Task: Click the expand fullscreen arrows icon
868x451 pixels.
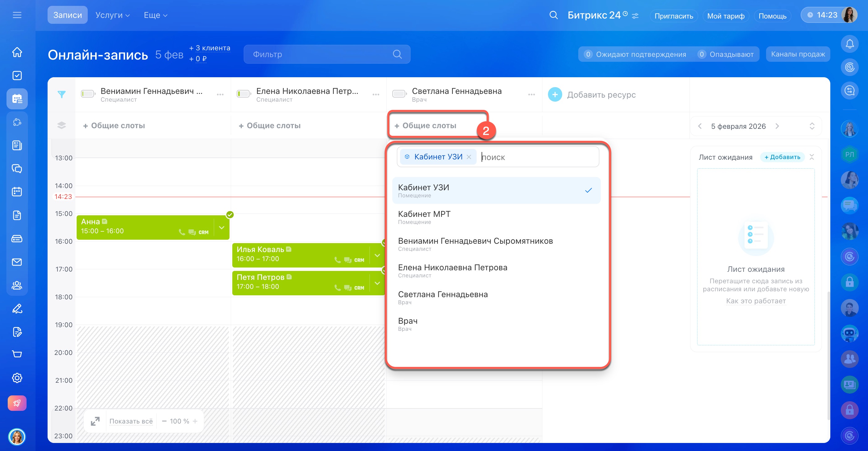Action: 95,421
